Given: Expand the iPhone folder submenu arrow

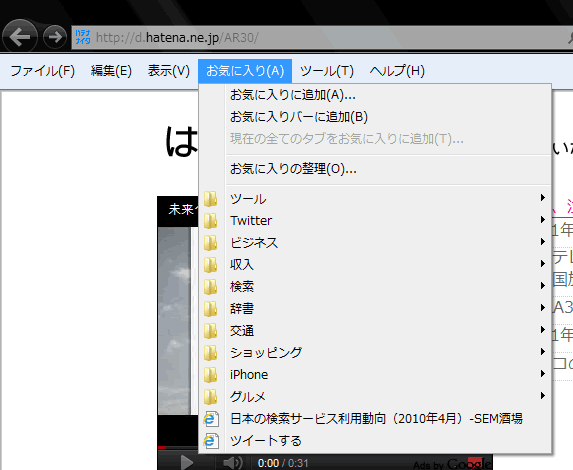Looking at the screenshot, I should (x=543, y=374).
